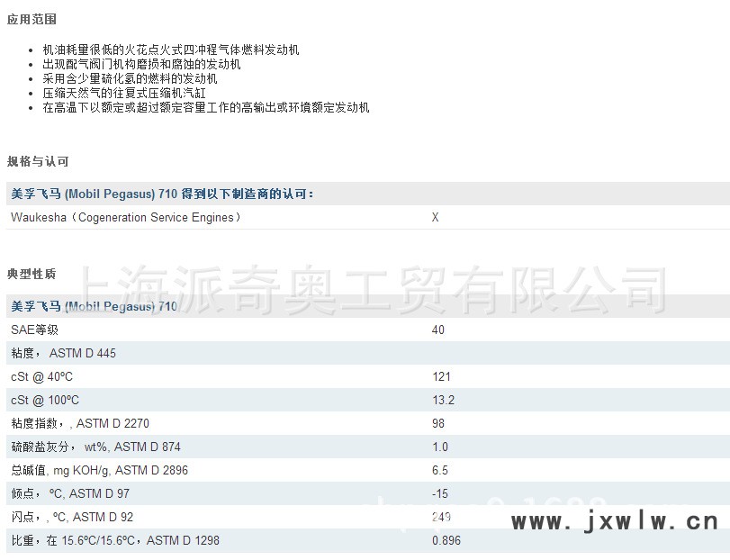Click the bullet about 高温下以额定或超过额定容量工作

coord(205,108)
